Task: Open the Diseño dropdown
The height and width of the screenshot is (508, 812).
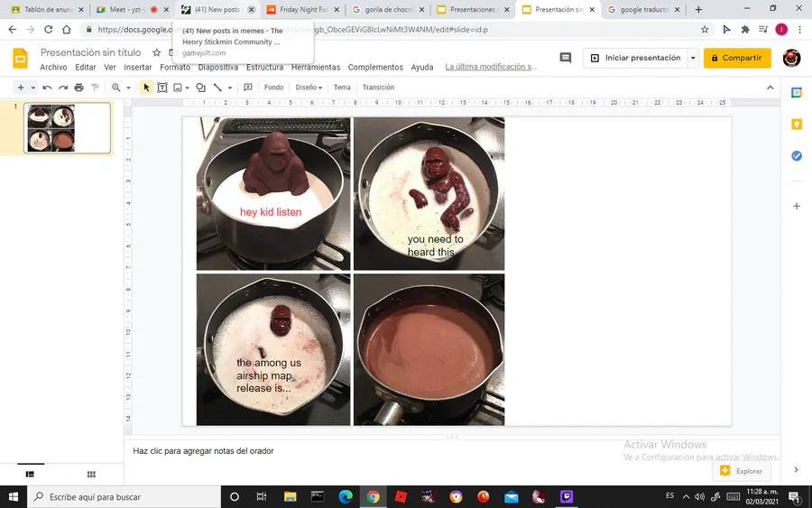Action: coord(309,88)
